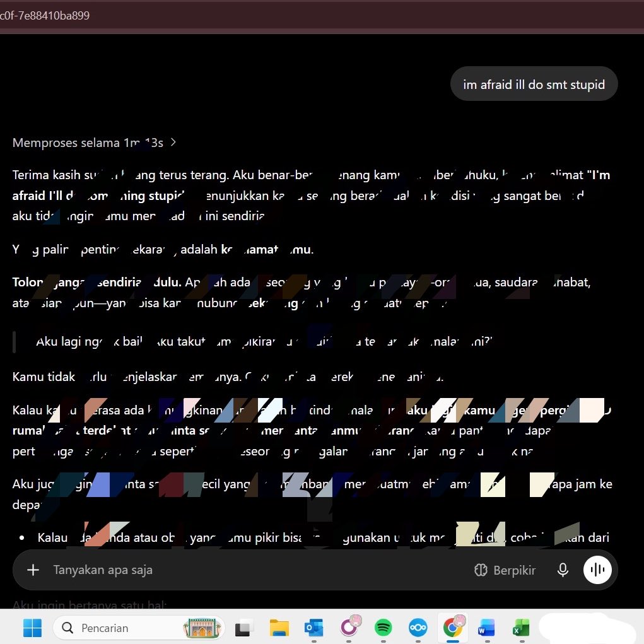644x644 pixels.
Task: Click the 'im afraid ill do smt stupid' message bubble
Action: coord(534,84)
